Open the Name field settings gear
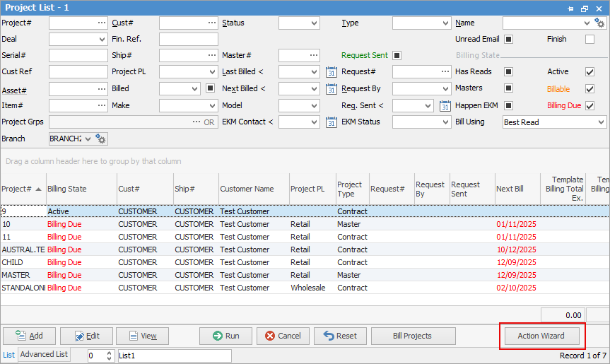 [599, 23]
